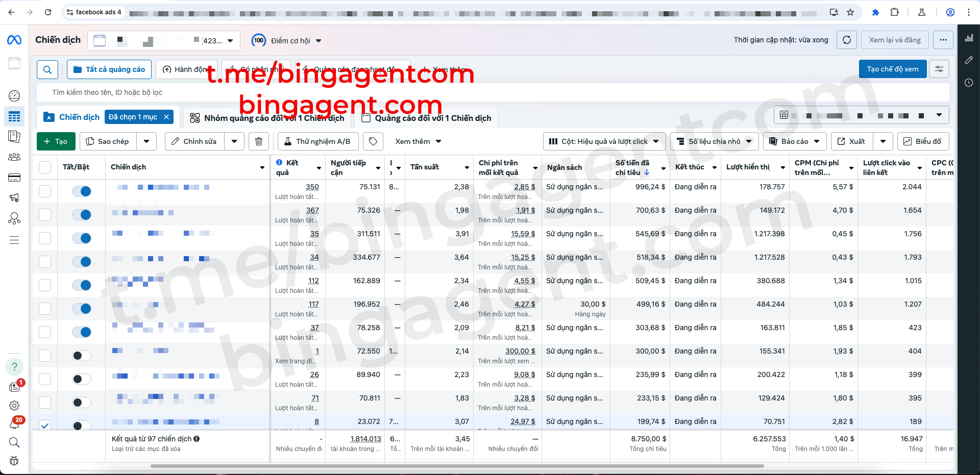Select Hành động filter tab

click(x=186, y=69)
